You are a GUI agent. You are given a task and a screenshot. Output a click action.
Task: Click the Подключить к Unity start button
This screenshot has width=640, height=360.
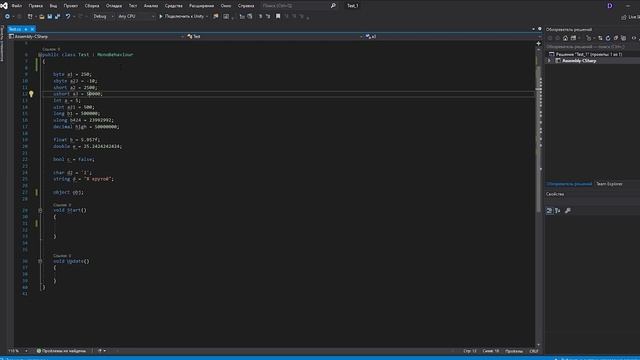click(x=181, y=16)
